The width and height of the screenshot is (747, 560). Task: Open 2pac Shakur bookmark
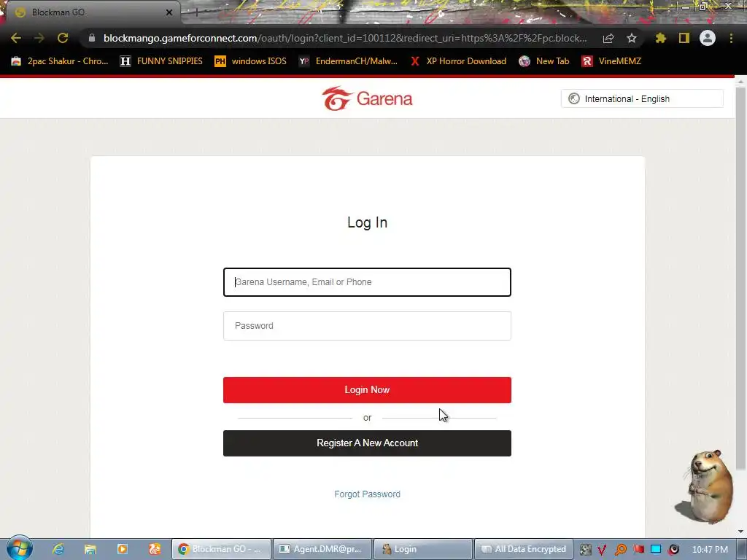click(60, 61)
